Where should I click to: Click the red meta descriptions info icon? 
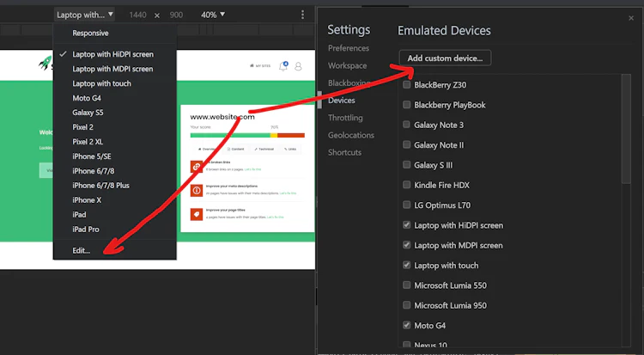(x=197, y=191)
